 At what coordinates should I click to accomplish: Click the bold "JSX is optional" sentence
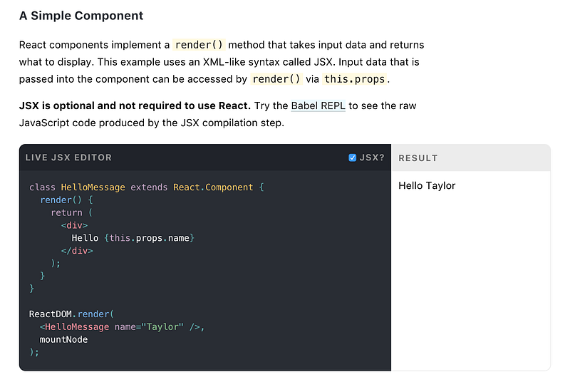(x=135, y=105)
